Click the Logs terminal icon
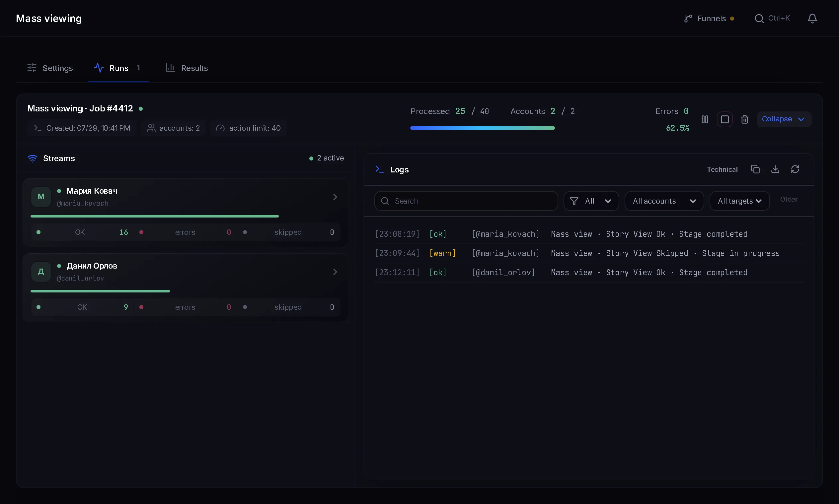Viewport: 839px width, 504px height. pos(379,169)
